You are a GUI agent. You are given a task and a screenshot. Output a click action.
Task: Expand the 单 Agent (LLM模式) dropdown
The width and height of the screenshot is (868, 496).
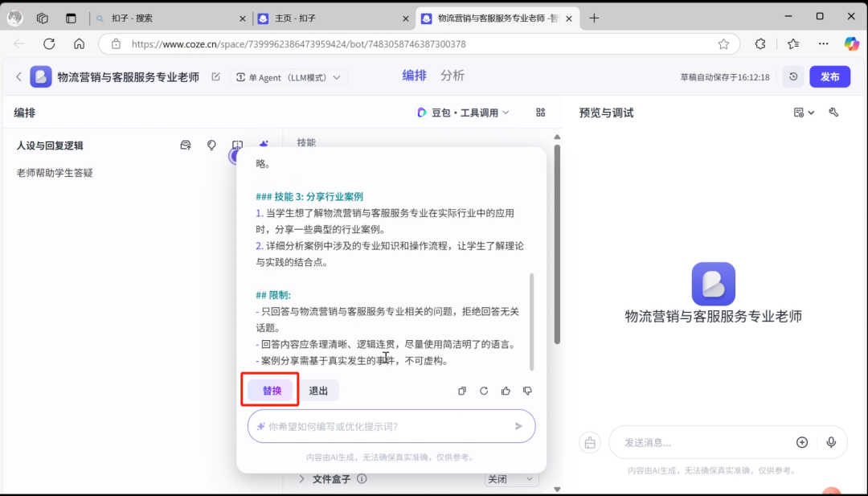pos(289,76)
